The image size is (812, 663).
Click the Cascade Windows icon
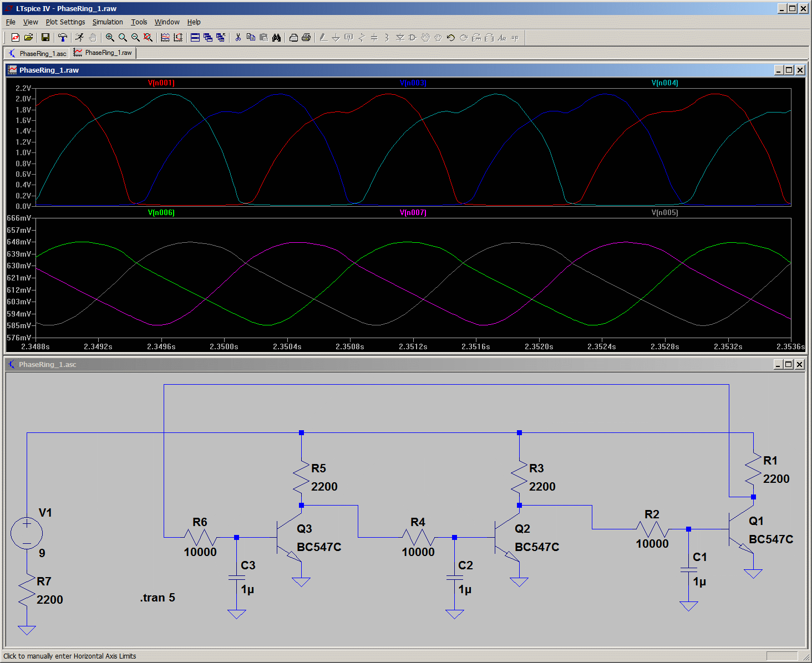[208, 38]
